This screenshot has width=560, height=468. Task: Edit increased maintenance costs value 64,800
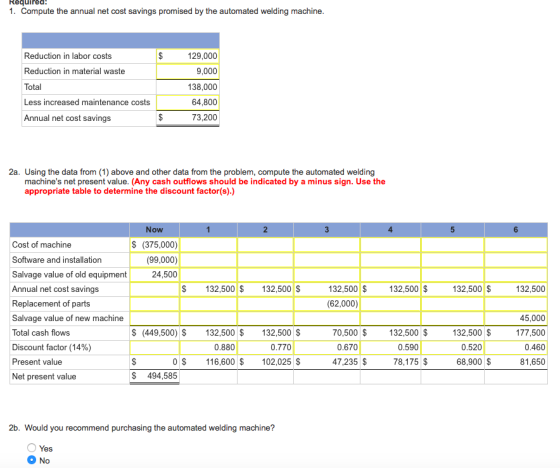tap(188, 103)
